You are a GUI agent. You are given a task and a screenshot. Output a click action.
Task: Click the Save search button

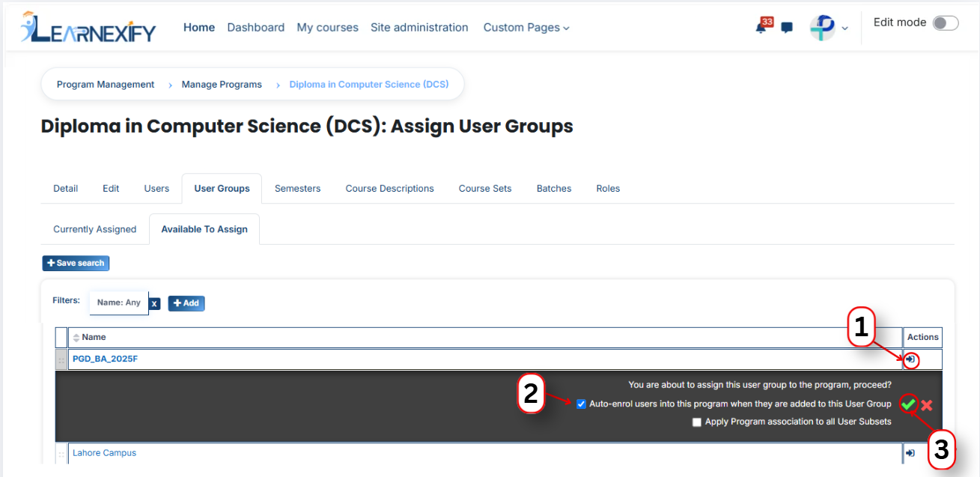click(x=76, y=263)
